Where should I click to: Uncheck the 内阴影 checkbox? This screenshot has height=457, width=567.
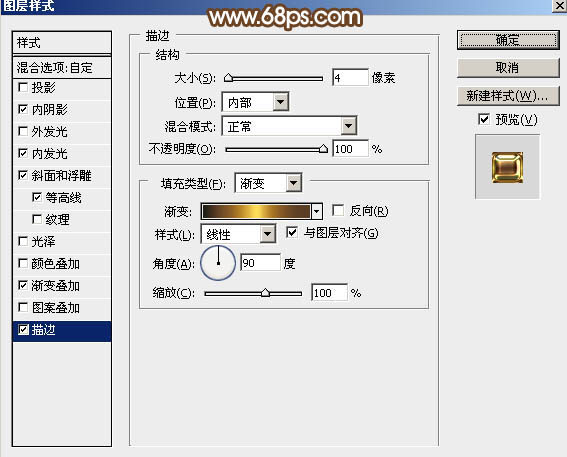tap(23, 109)
